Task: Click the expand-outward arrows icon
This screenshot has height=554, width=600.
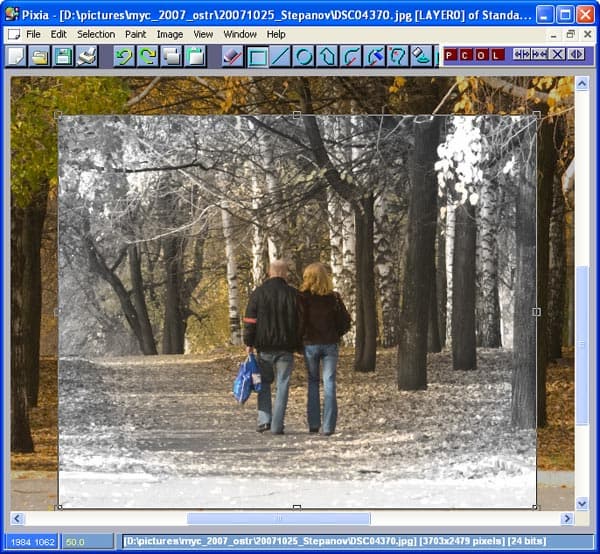Action: click(522, 54)
